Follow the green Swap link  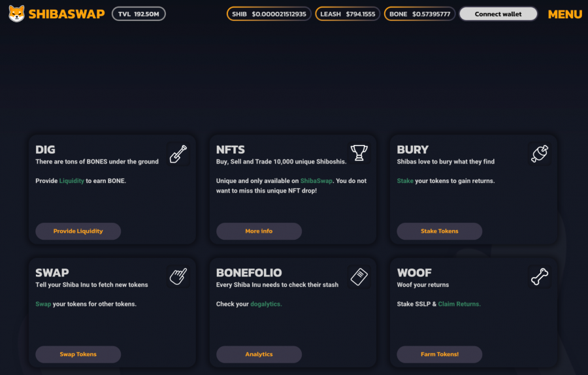click(x=43, y=304)
